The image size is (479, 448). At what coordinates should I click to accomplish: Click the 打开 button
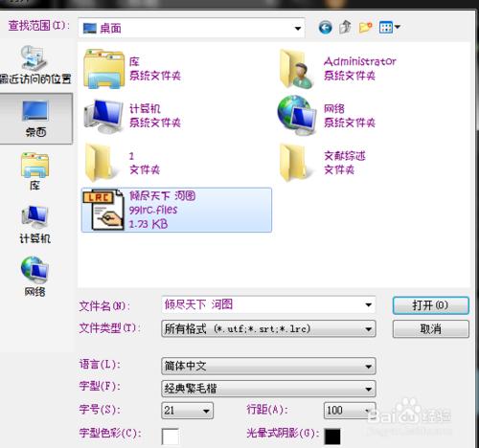coord(431,305)
